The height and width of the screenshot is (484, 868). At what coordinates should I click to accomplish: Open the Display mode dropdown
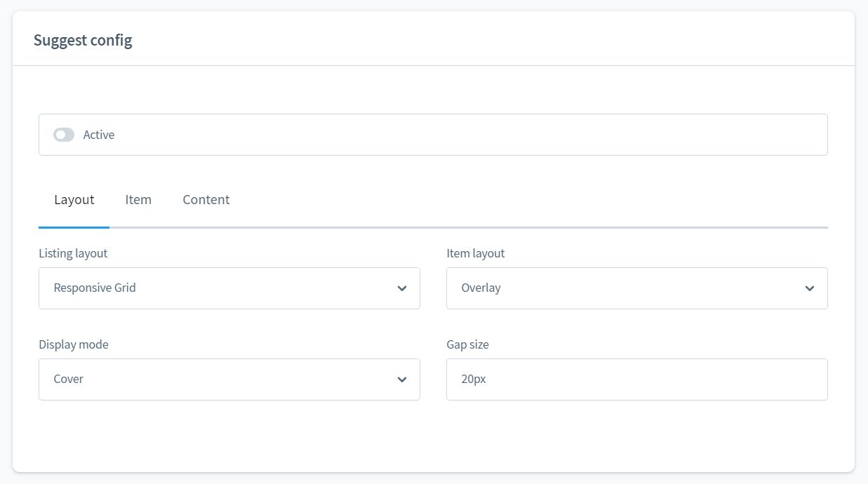pyautogui.click(x=229, y=379)
